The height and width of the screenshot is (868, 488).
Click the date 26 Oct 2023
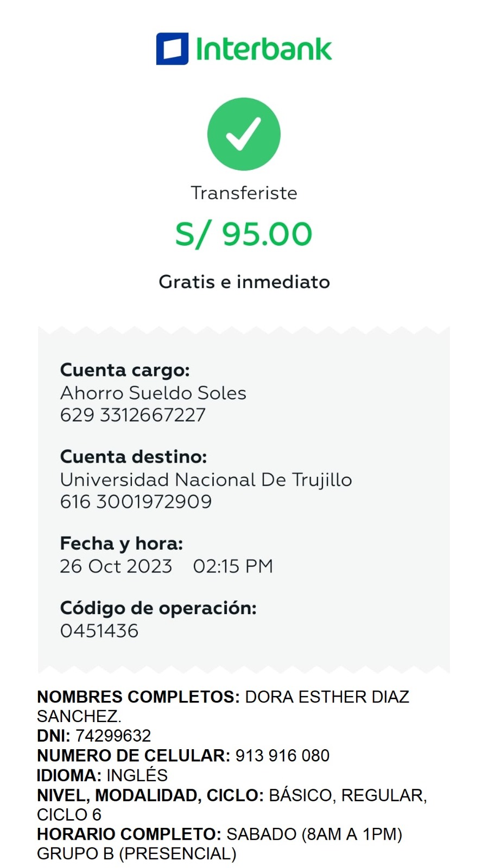point(116,566)
